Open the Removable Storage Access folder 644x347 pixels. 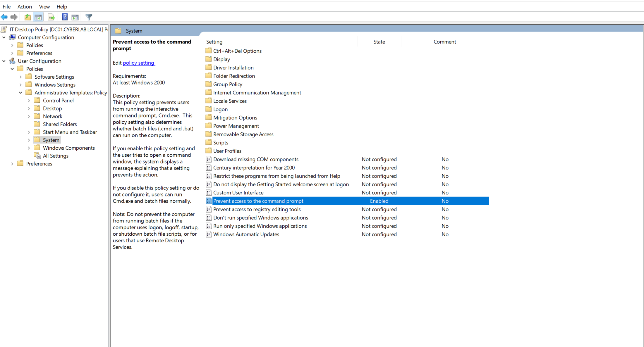243,134
